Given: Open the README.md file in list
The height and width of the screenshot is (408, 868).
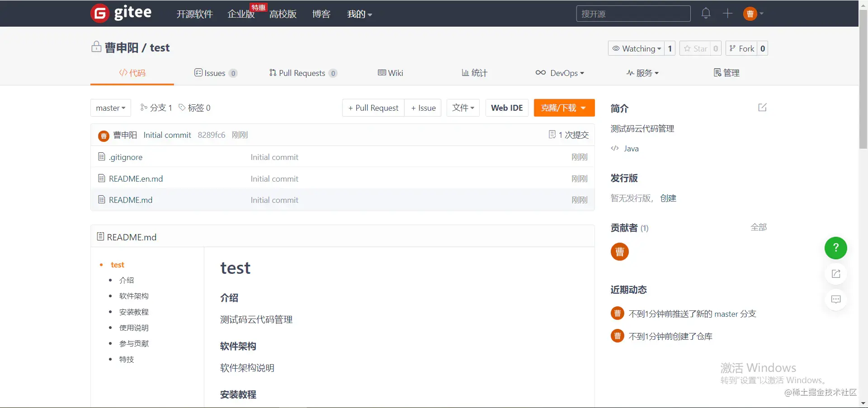Looking at the screenshot, I should (131, 200).
